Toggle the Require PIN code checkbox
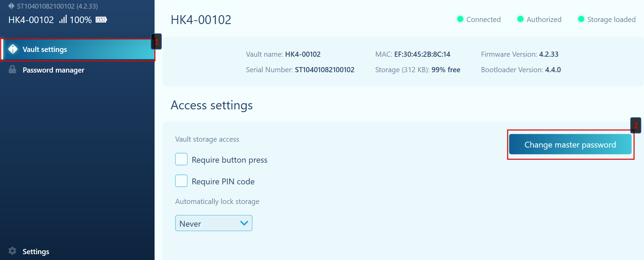 point(181,181)
